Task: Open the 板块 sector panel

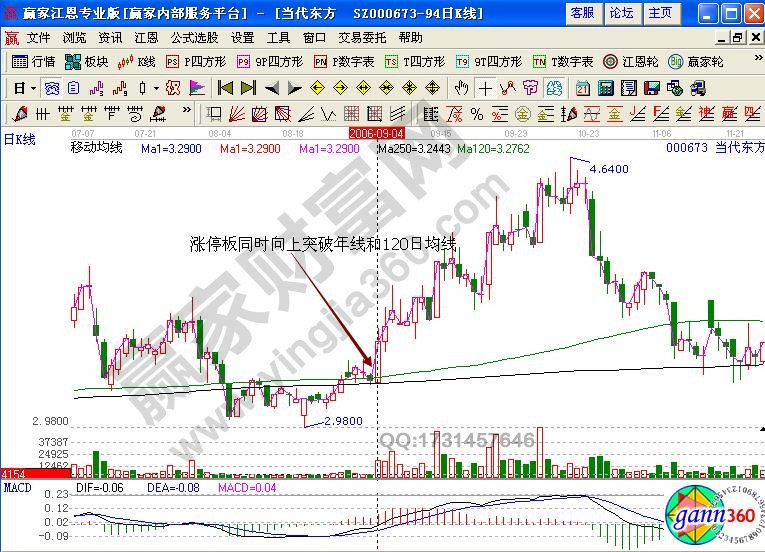Action: pos(88,61)
